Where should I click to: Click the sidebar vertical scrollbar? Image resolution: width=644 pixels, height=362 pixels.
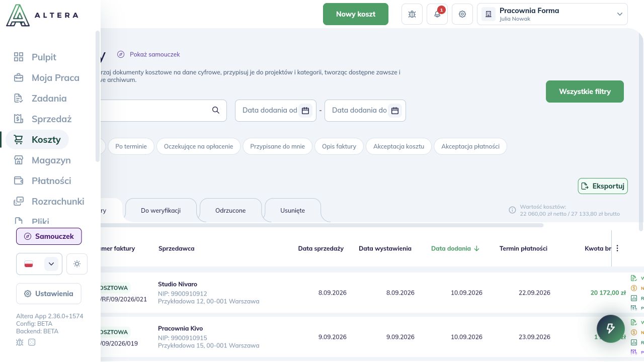pos(98,96)
